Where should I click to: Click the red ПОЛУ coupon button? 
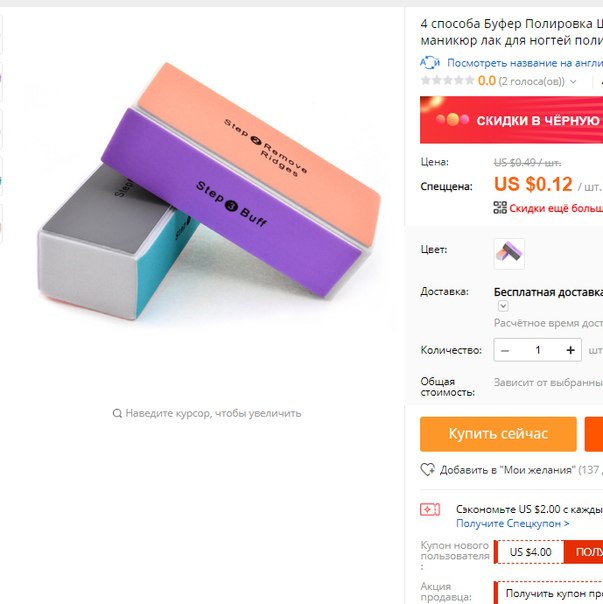click(x=583, y=552)
